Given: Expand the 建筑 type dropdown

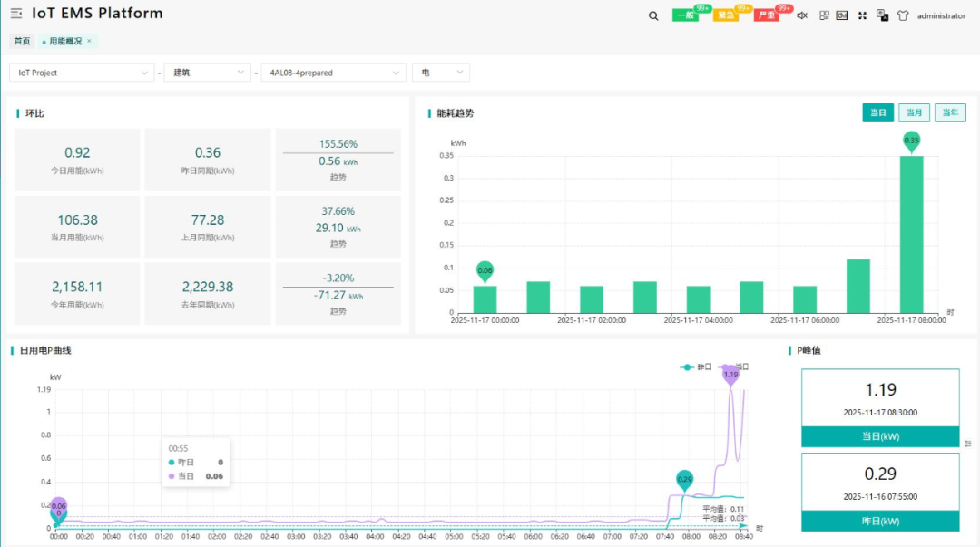Looking at the screenshot, I should [x=208, y=73].
